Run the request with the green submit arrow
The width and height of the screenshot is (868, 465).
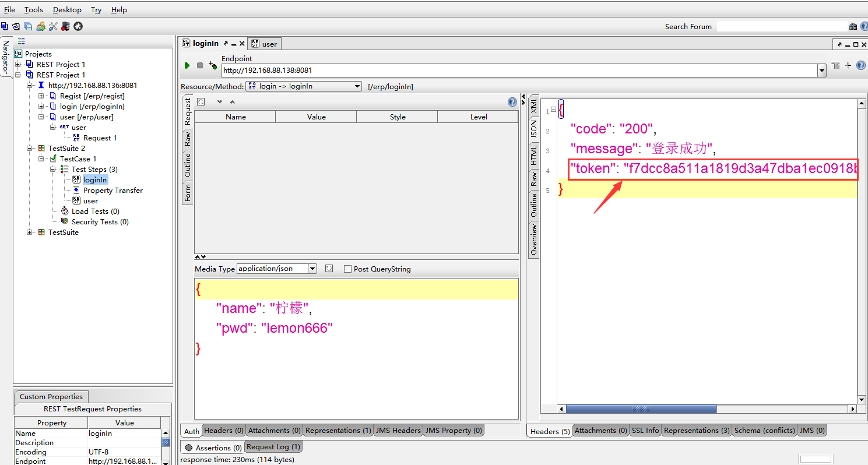[187, 66]
